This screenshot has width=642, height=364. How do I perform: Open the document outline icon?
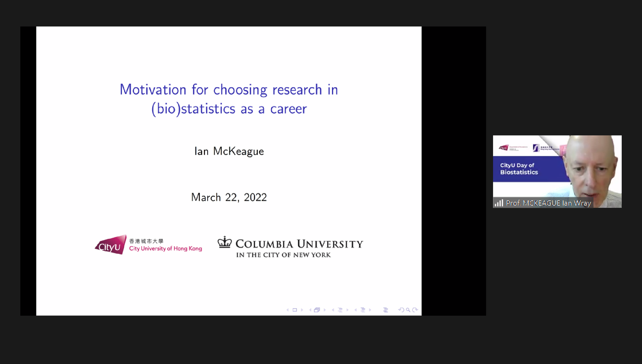(386, 310)
